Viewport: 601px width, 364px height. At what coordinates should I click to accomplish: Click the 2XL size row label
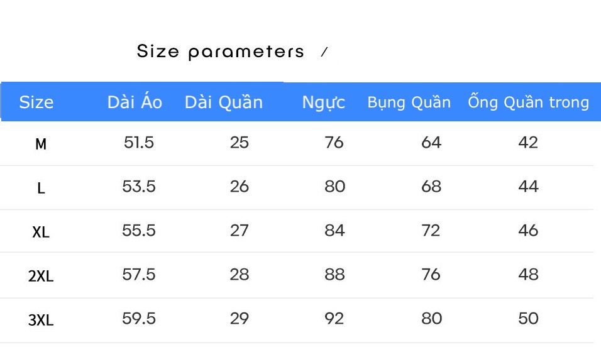pos(41,276)
